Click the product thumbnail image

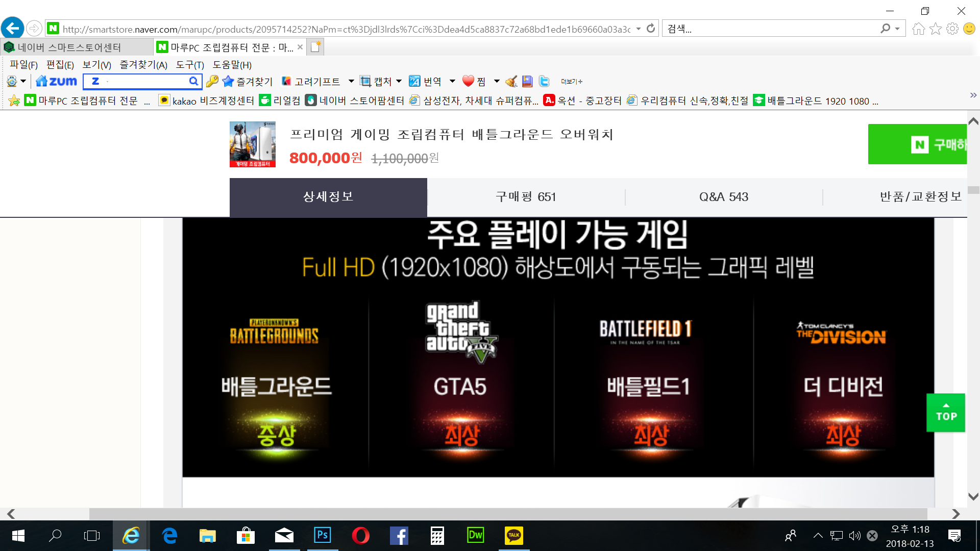[253, 144]
